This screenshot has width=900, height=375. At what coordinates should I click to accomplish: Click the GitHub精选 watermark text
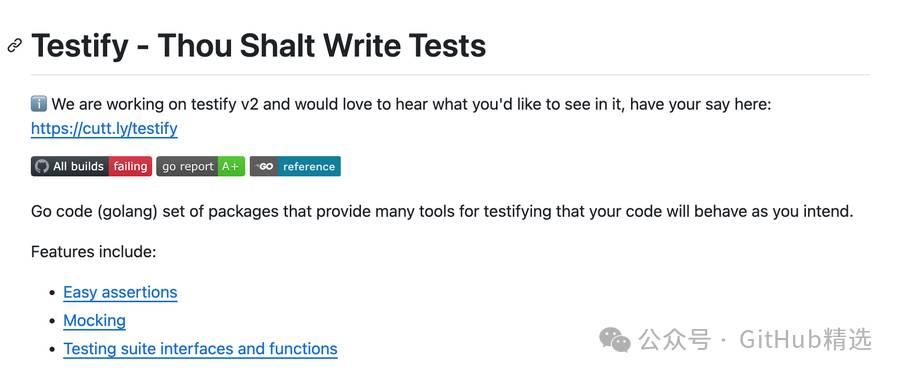pos(805,339)
